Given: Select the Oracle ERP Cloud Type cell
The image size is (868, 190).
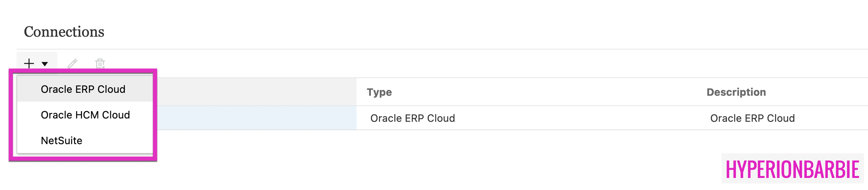Looking at the screenshot, I should [x=413, y=118].
